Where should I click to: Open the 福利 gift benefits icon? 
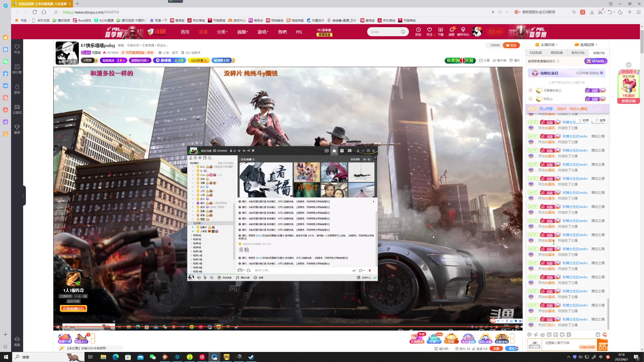(515, 60)
